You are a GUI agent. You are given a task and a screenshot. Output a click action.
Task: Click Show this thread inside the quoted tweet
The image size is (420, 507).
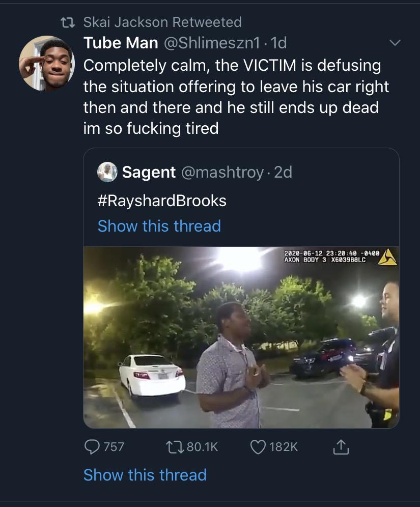click(x=159, y=226)
